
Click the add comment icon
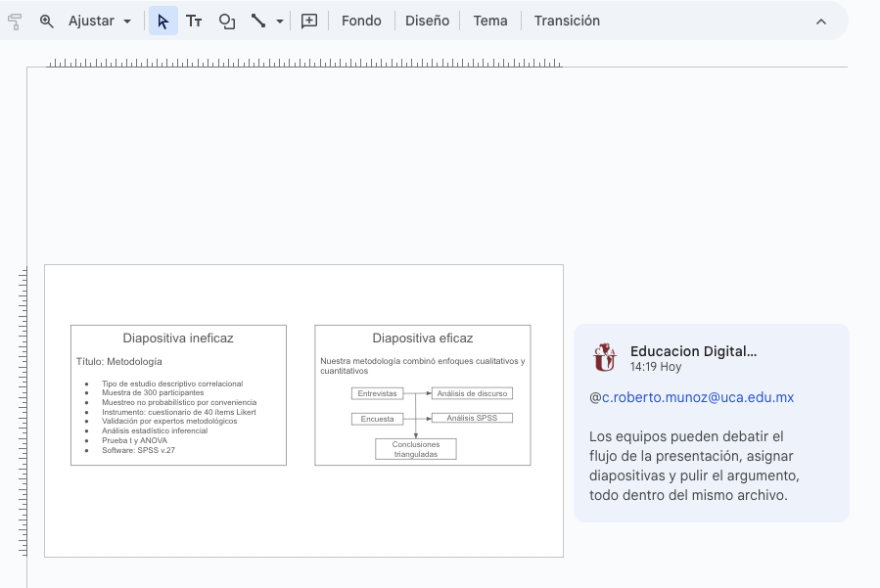click(x=309, y=21)
